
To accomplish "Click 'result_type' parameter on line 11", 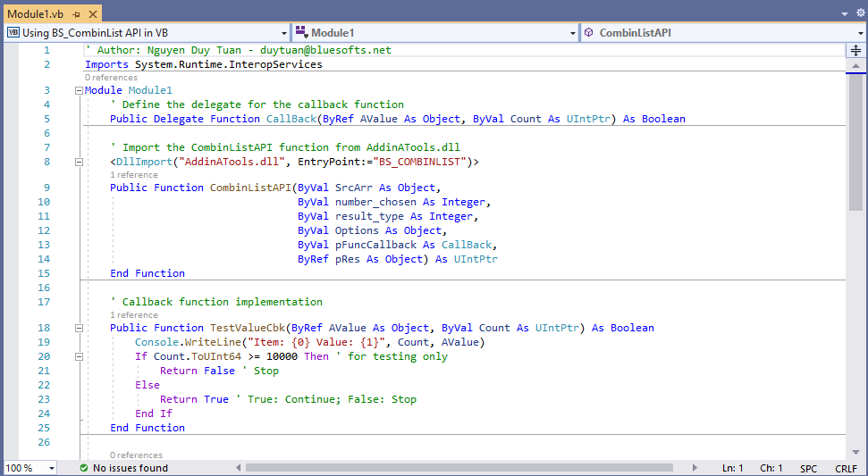I will pyautogui.click(x=369, y=216).
